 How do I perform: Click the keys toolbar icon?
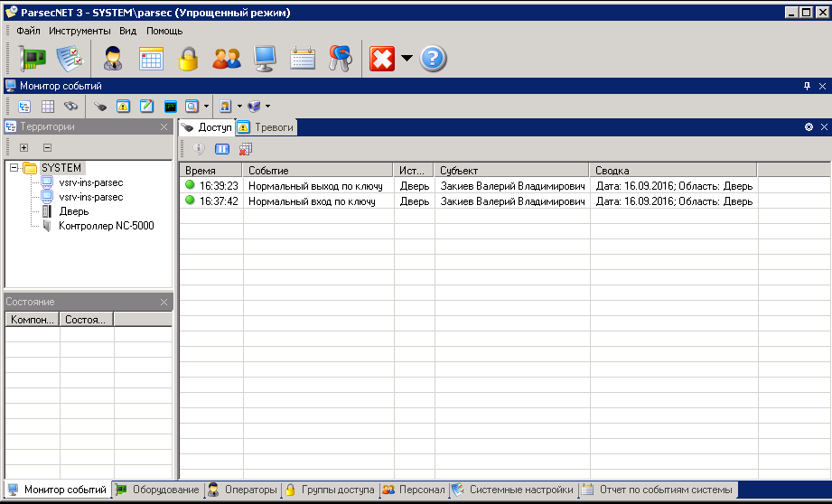pyautogui.click(x=341, y=59)
